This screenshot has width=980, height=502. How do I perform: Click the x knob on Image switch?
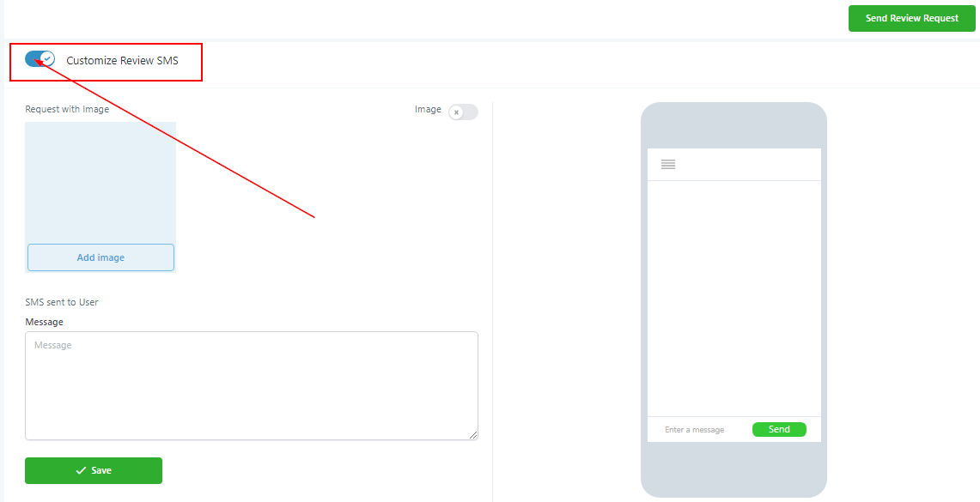coord(457,112)
